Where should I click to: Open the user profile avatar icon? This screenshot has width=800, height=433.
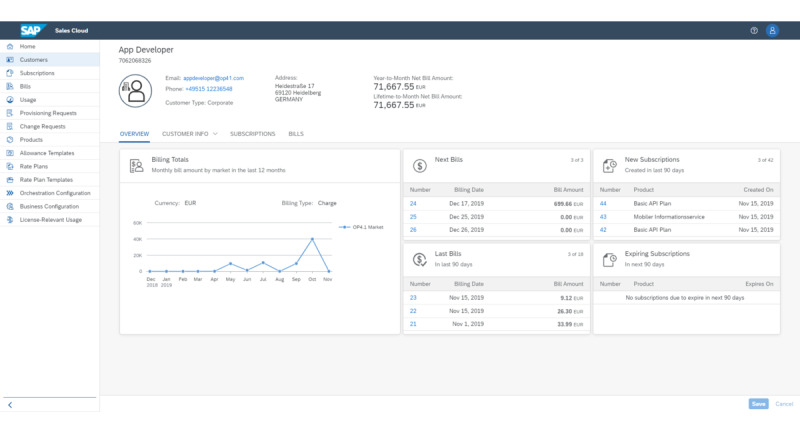[772, 30]
